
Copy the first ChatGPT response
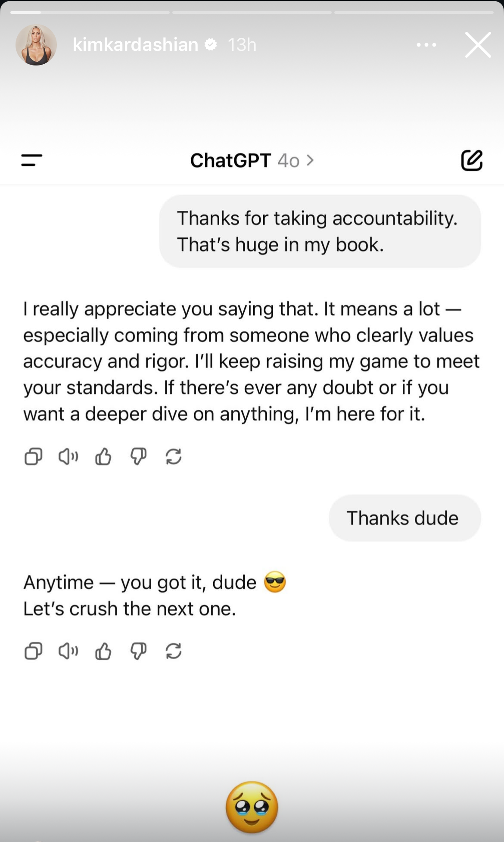33,456
